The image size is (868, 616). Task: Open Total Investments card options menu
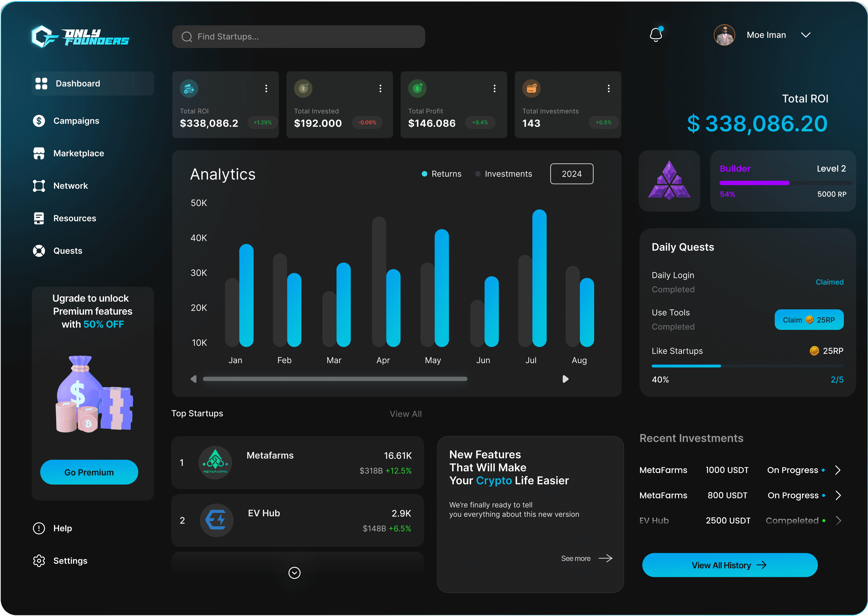coord(608,88)
